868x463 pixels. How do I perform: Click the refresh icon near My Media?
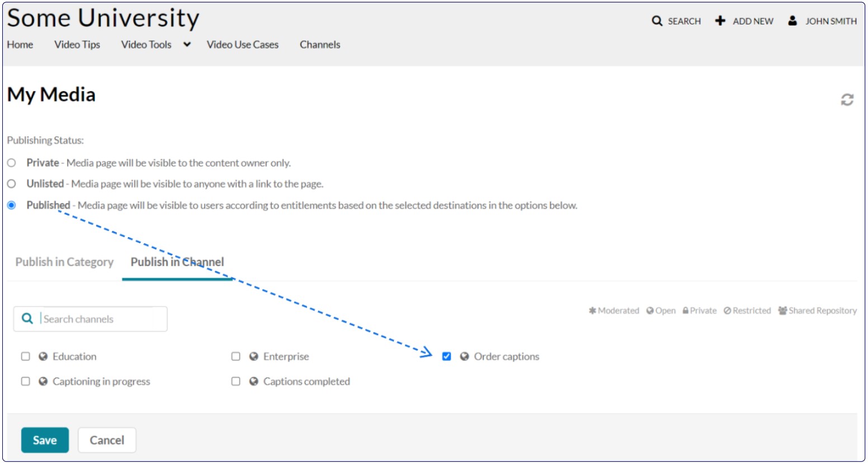(x=847, y=100)
